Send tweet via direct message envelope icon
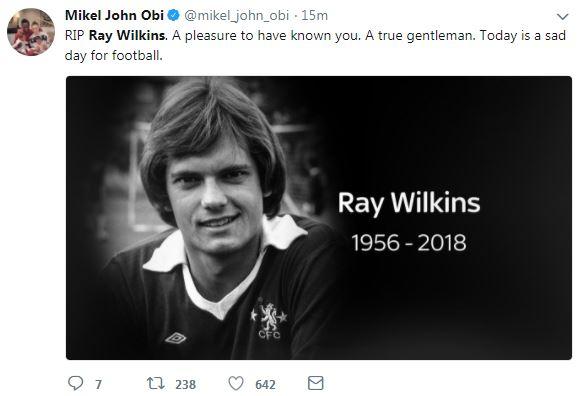This screenshot has height=396, width=582. pyautogui.click(x=315, y=383)
